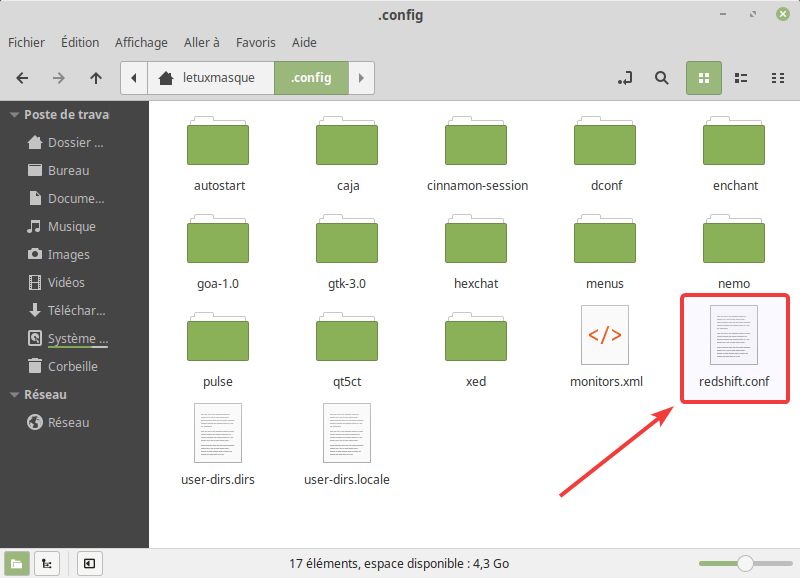Collapse the Réseau sidebar section
The height and width of the screenshot is (578, 800).
click(x=14, y=395)
